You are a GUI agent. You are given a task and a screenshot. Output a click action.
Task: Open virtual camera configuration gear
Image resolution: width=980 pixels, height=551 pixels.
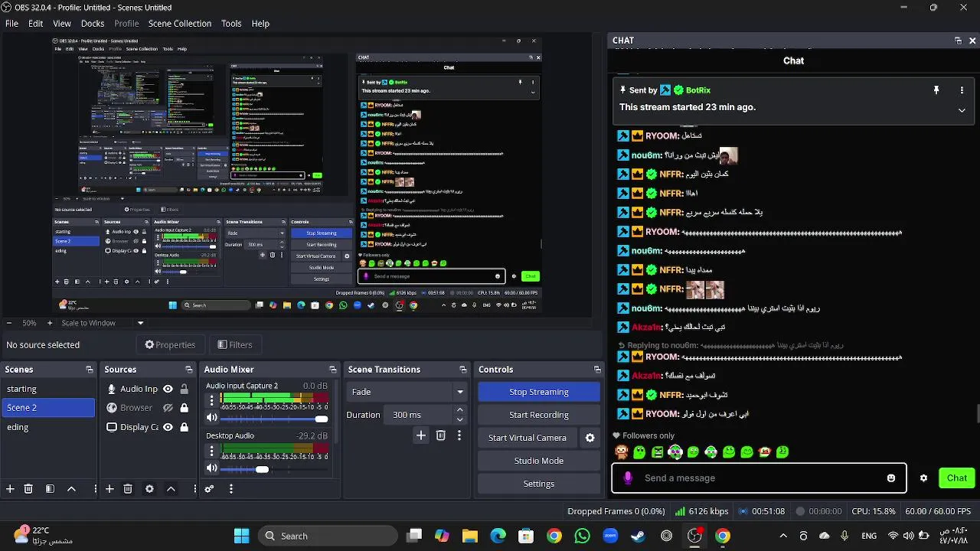[590, 438]
